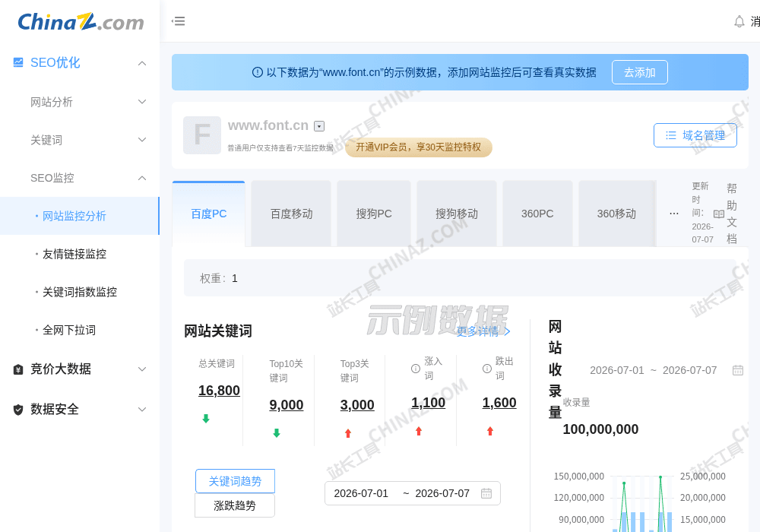Click the F site avatar thumbnail
This screenshot has height=532, width=760.
tap(202, 135)
